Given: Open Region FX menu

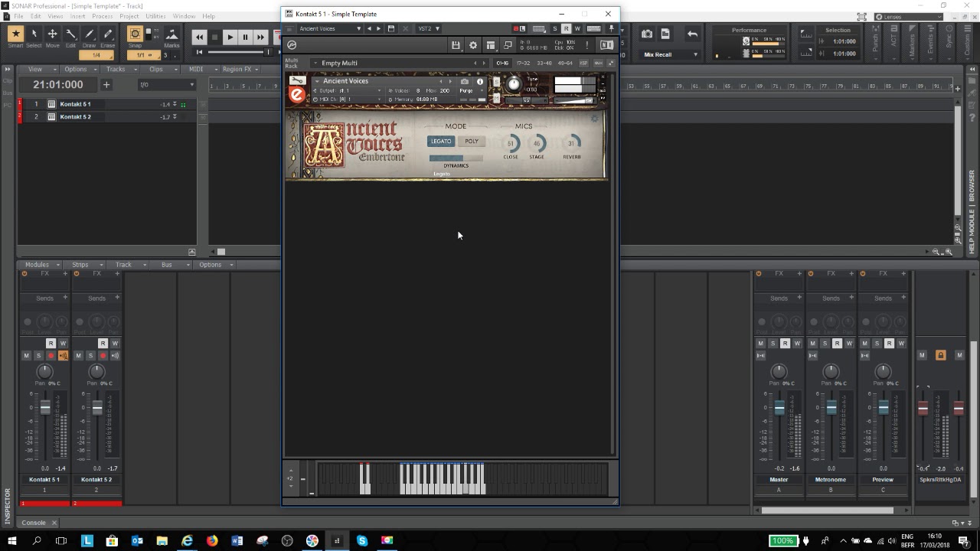Looking at the screenshot, I should [x=240, y=69].
